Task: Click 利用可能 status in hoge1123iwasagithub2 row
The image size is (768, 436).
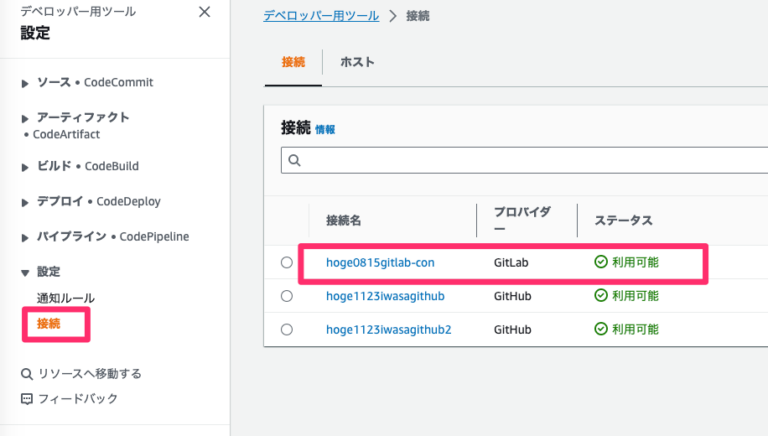Action: click(635, 329)
